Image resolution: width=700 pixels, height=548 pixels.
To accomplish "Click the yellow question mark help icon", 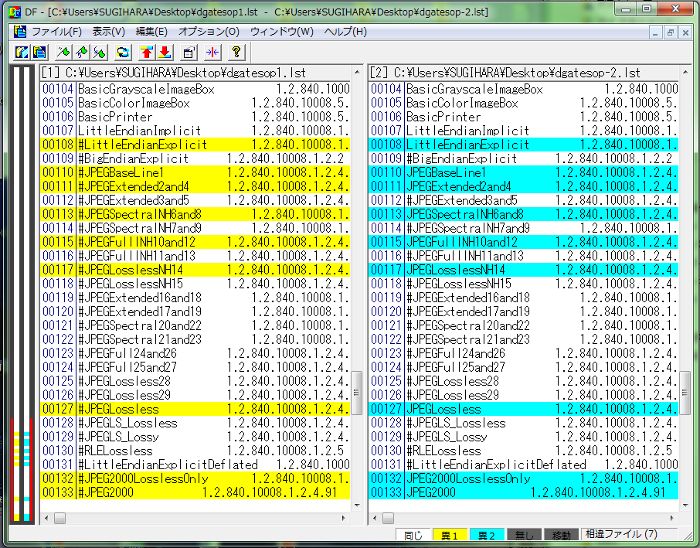I will click(x=236, y=52).
